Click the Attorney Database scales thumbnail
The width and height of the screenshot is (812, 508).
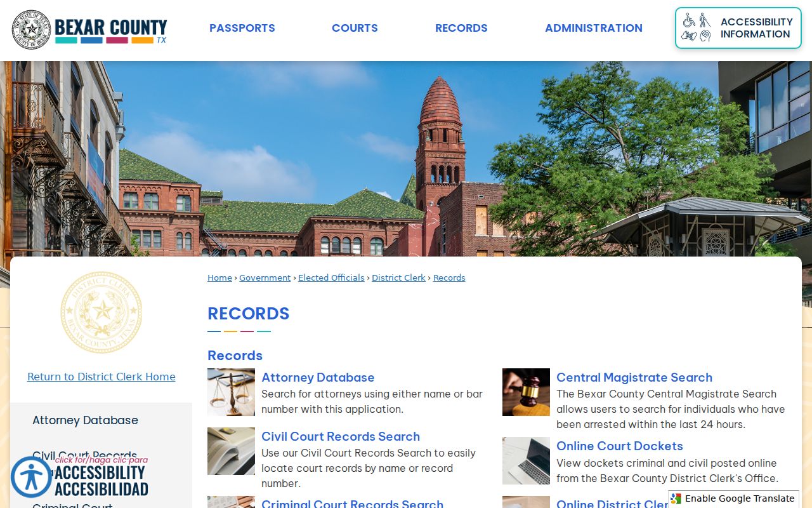point(231,392)
